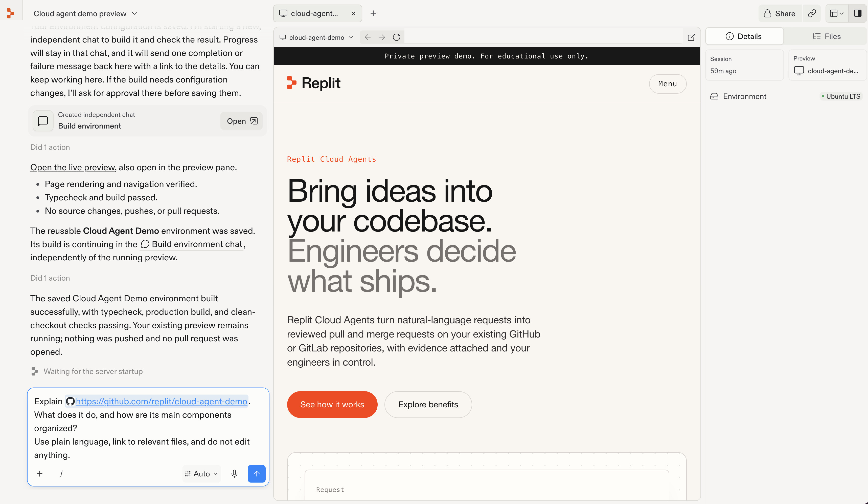Click the Share button
The height and width of the screenshot is (504, 868).
(x=780, y=13)
